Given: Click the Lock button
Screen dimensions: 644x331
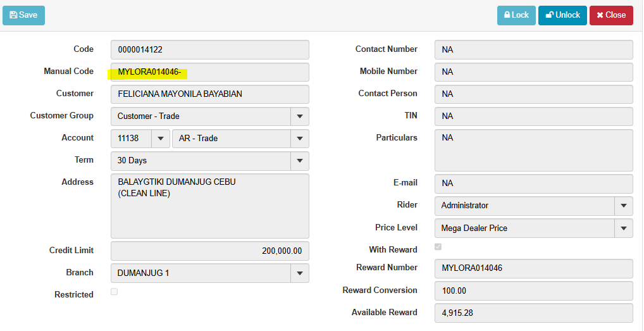Looking at the screenshot, I should pos(516,15).
